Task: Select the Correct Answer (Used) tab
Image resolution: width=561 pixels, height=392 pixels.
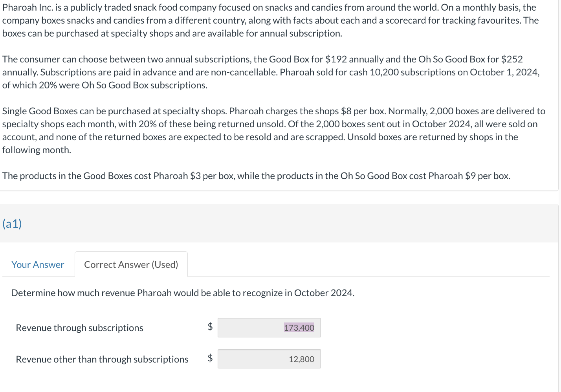Action: pyautogui.click(x=131, y=264)
